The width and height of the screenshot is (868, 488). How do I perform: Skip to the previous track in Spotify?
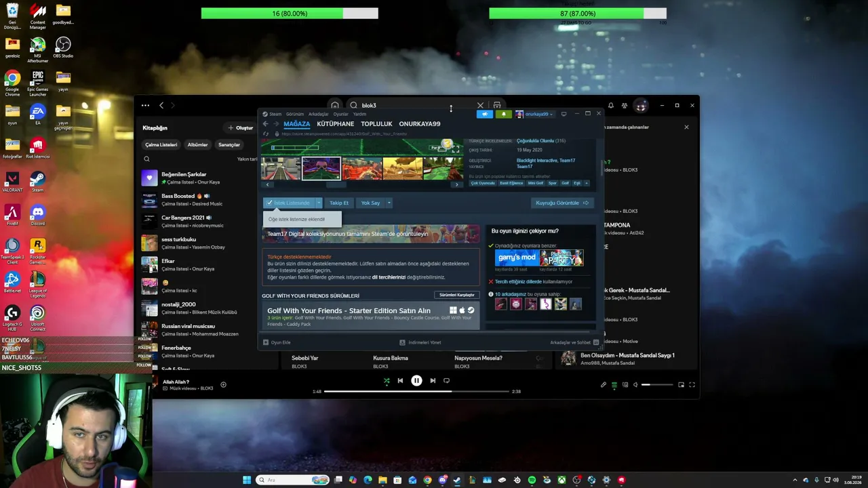(400, 381)
